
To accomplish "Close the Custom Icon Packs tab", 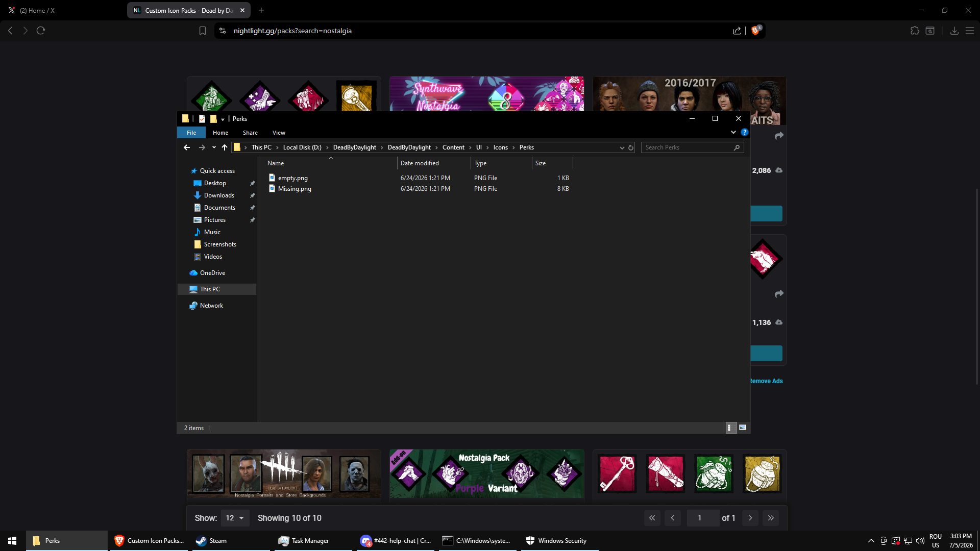I will pos(242,10).
